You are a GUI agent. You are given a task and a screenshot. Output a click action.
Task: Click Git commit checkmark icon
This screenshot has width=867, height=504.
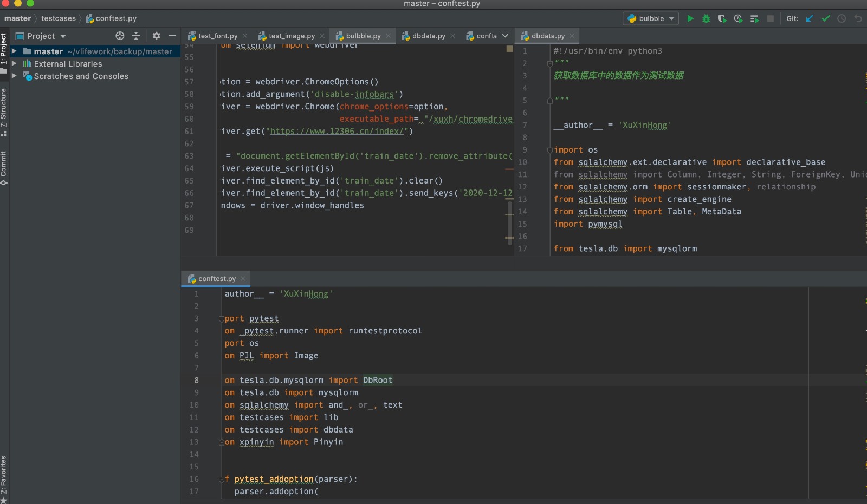click(826, 18)
